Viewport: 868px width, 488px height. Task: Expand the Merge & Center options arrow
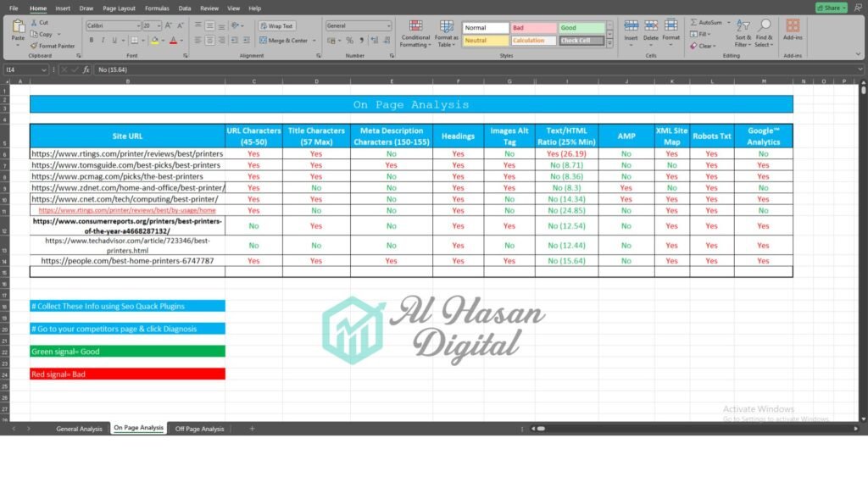(314, 41)
